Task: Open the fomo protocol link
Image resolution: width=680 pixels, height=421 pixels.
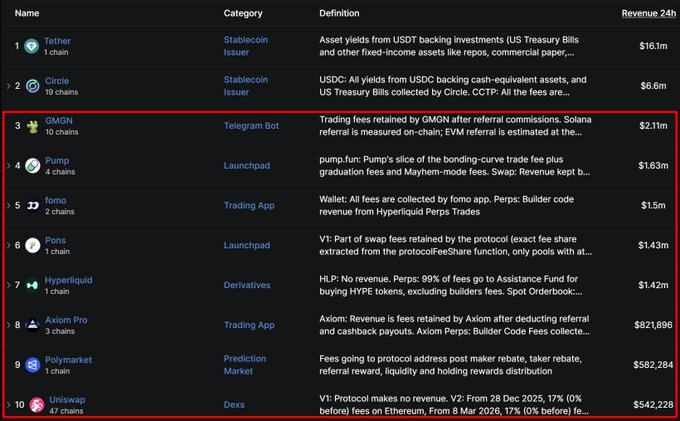Action: (56, 200)
